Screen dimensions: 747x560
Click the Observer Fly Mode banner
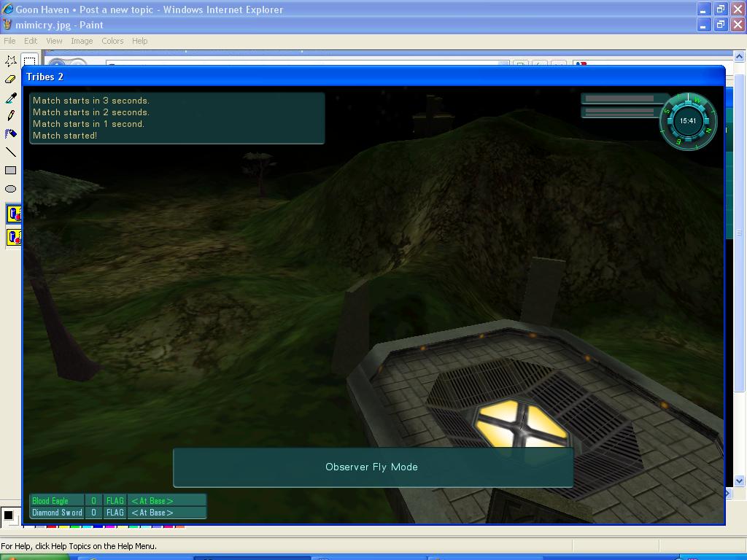point(373,467)
